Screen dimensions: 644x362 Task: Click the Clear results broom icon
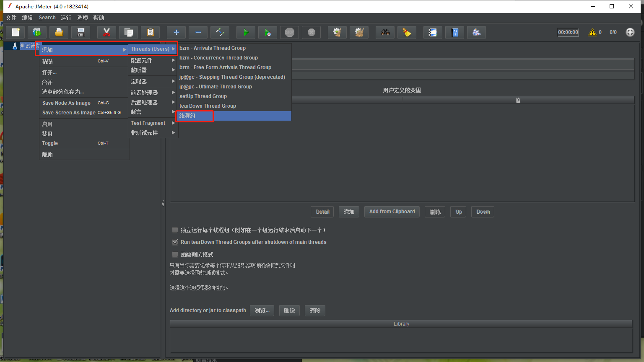click(337, 32)
